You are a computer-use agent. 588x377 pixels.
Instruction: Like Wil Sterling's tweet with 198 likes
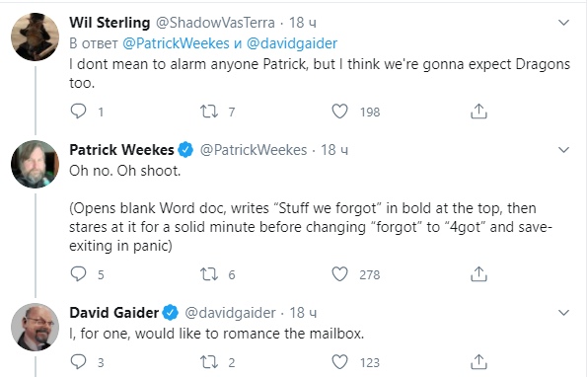click(x=339, y=112)
